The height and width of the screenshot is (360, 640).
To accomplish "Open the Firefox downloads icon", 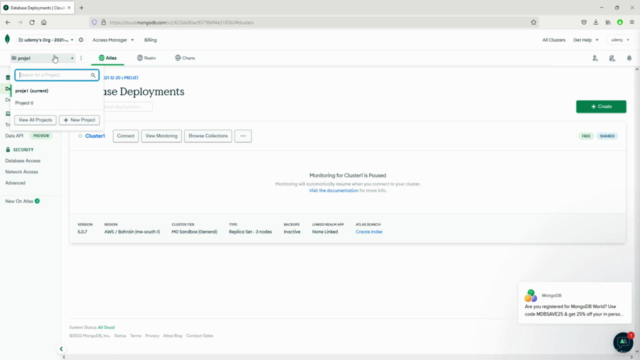I will pyautogui.click(x=596, y=22).
